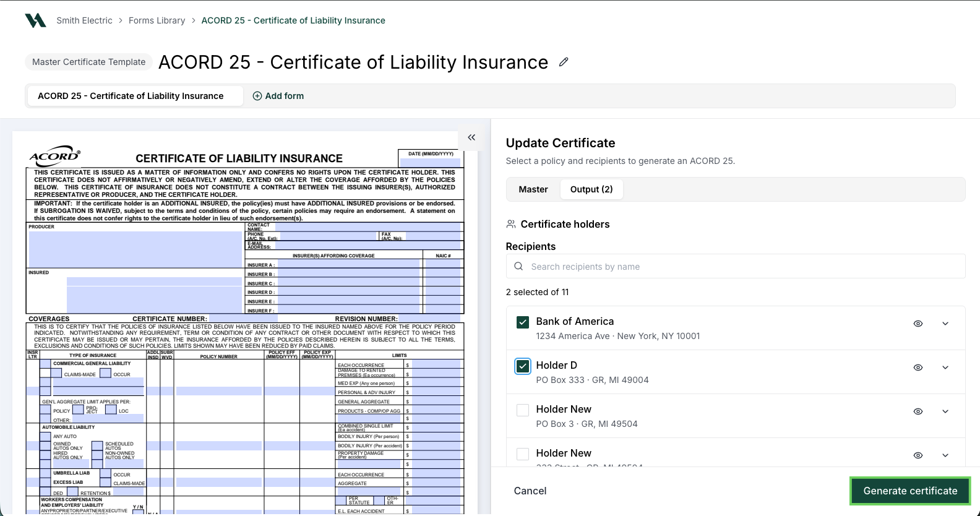Preview Holder D with its eye icon
The width and height of the screenshot is (980, 516).
[x=918, y=368]
